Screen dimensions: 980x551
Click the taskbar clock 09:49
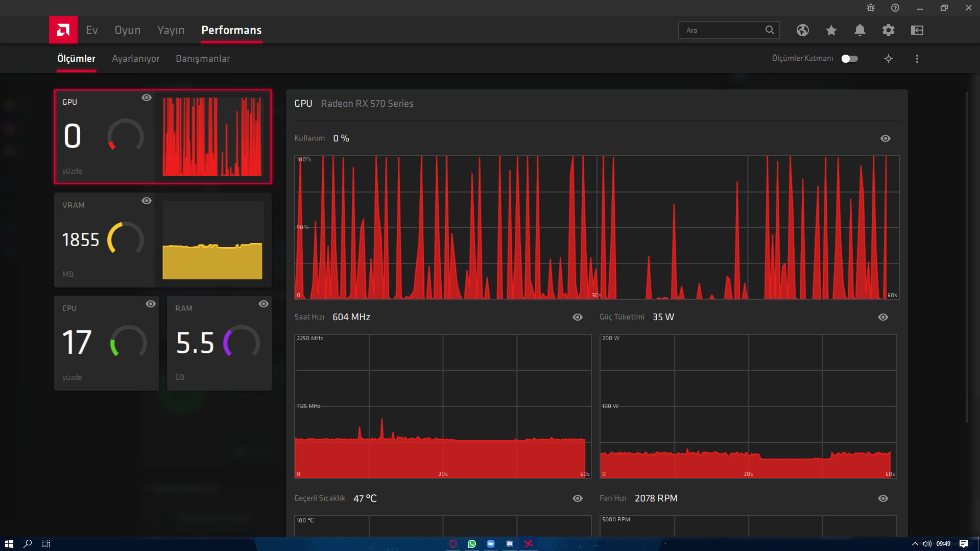click(x=943, y=544)
